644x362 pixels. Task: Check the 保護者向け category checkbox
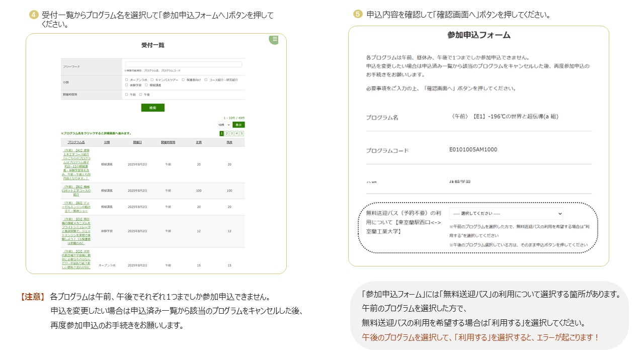click(x=183, y=80)
